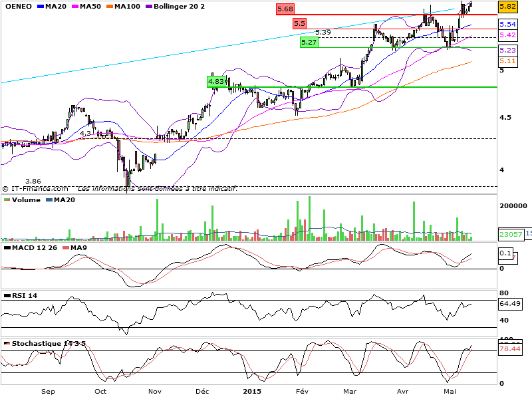Click the 4.3 dashed-line price annotation

tap(85, 134)
